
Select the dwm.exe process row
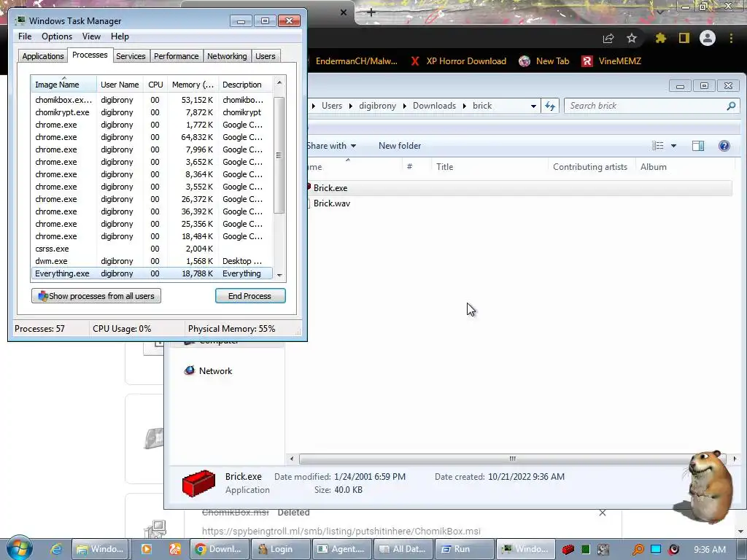152,261
